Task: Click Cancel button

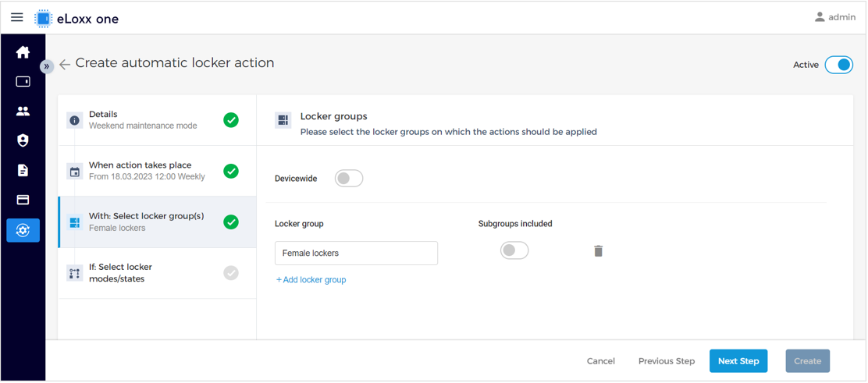Action: [600, 361]
